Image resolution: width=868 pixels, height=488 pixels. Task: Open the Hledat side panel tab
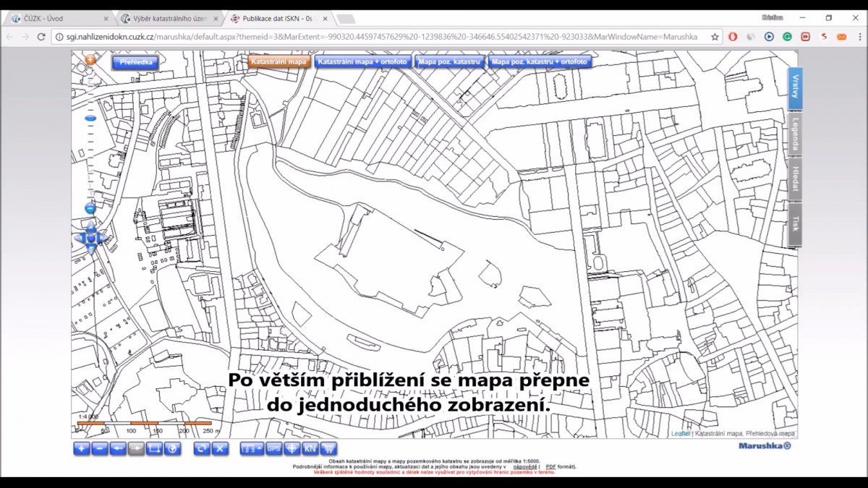click(795, 179)
